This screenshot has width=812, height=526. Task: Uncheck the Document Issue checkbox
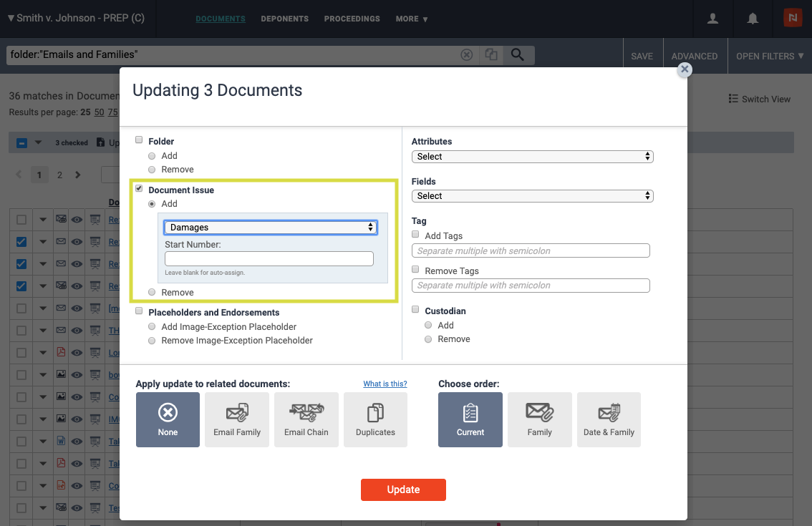tap(139, 188)
